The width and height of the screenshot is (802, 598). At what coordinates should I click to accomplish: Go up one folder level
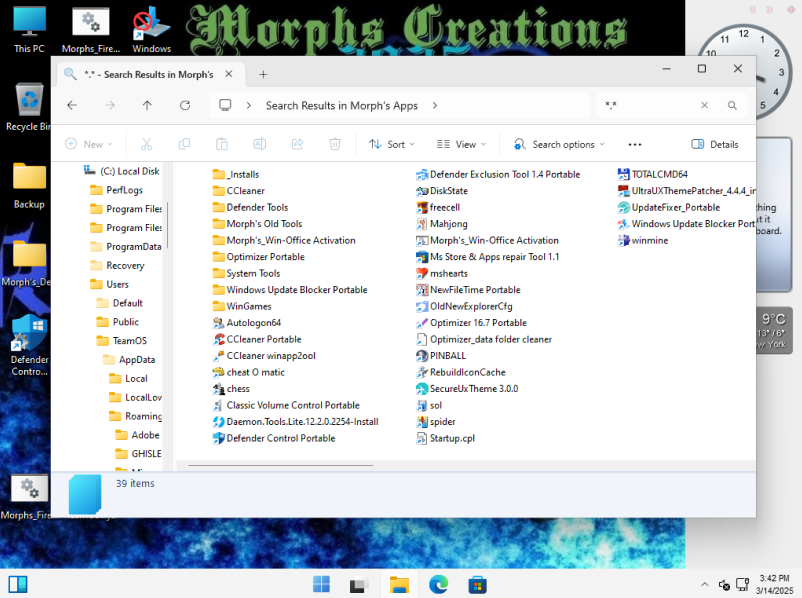pyautogui.click(x=147, y=105)
